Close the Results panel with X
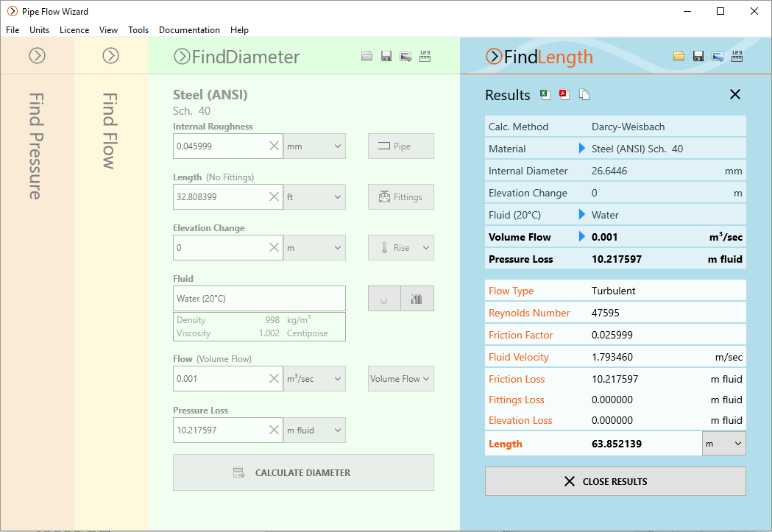 coord(735,94)
